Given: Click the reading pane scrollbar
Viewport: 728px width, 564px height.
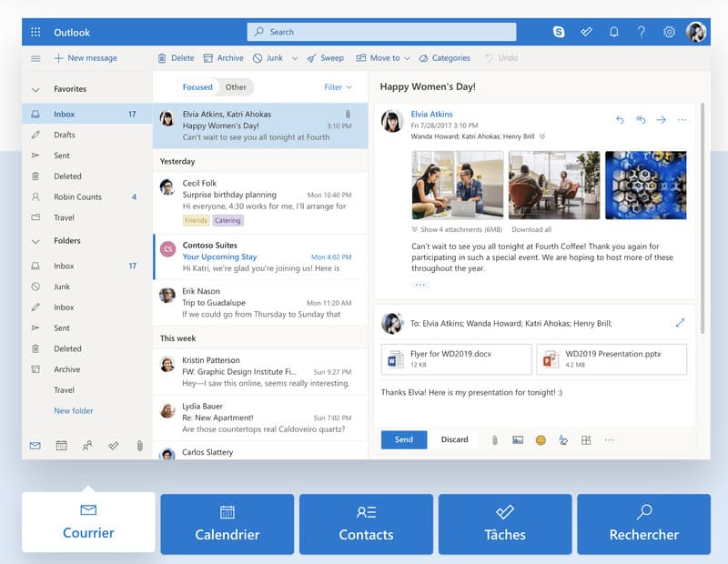Looking at the screenshot, I should 703,218.
